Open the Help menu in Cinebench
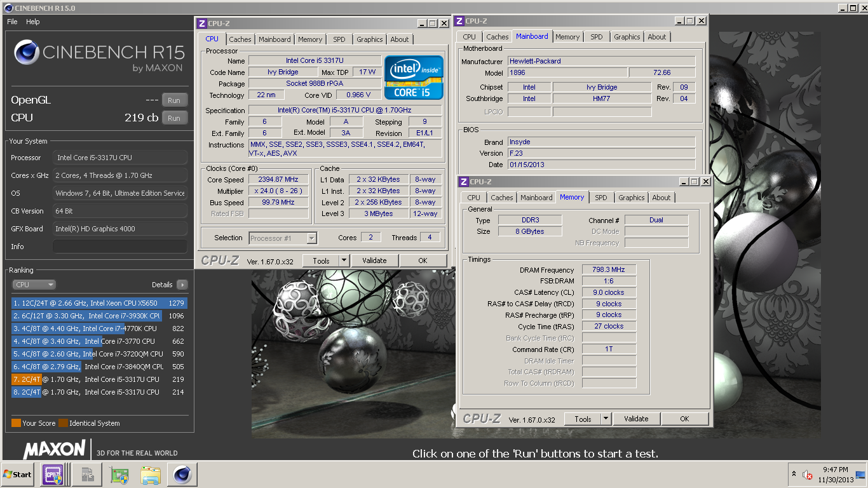Screen dimensions: 868x488 point(33,22)
